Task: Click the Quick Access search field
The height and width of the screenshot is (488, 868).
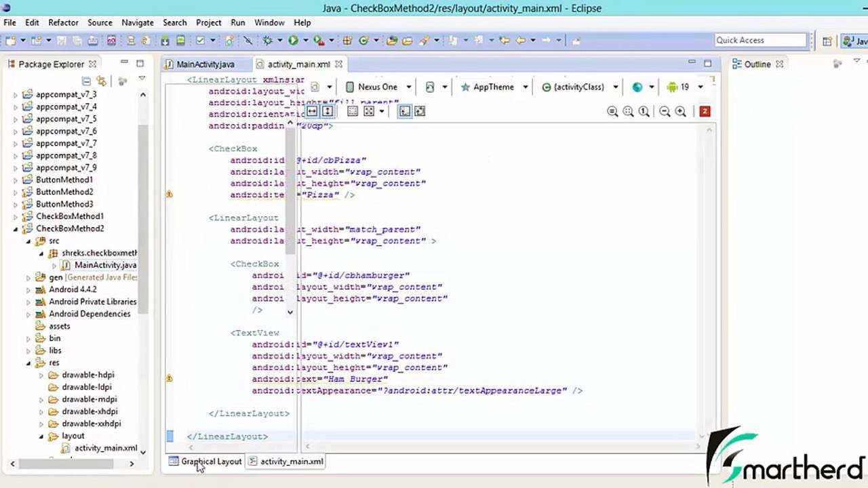Action: point(760,41)
